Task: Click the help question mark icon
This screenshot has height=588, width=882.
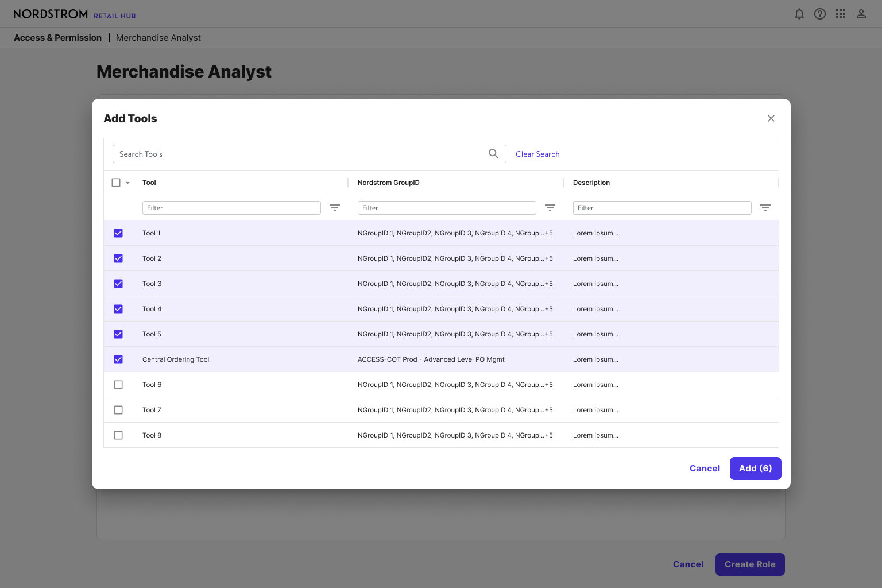Action: click(x=820, y=14)
